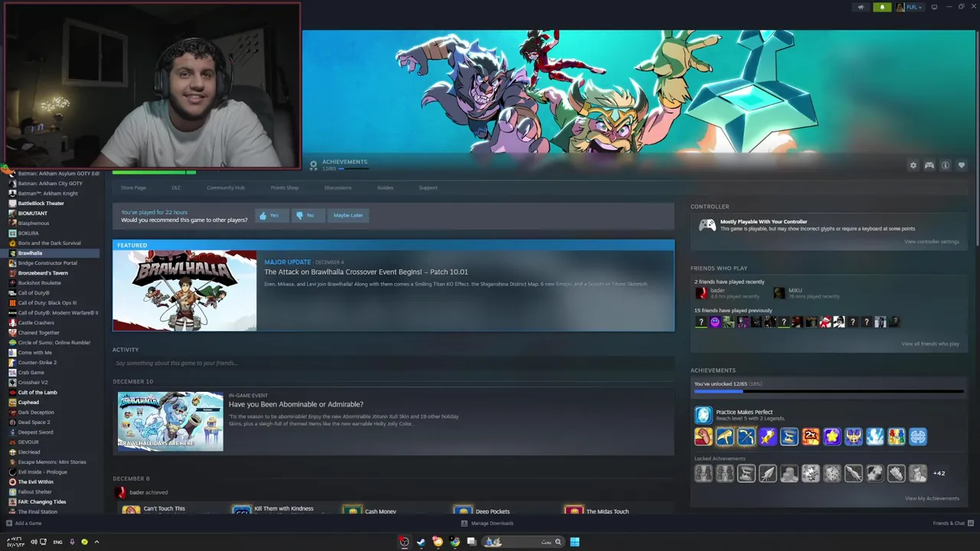The width and height of the screenshot is (980, 551).
Task: Click Steam icon in Windows taskbar
Action: 420,542
